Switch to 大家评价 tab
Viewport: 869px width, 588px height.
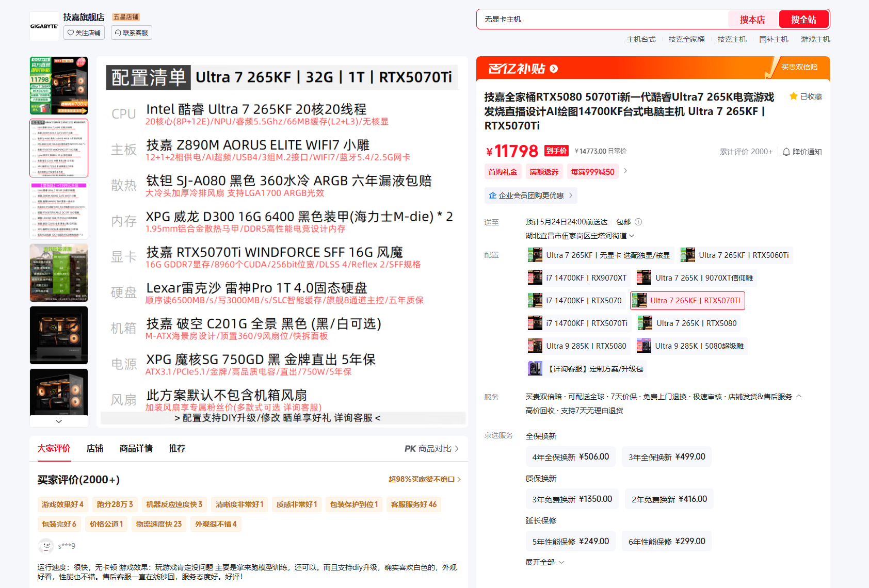pos(54,448)
